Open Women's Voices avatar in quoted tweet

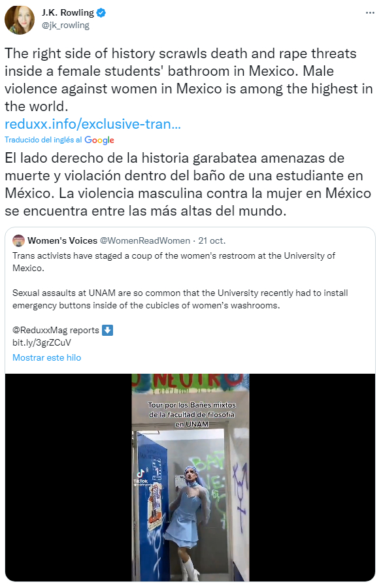(18, 240)
